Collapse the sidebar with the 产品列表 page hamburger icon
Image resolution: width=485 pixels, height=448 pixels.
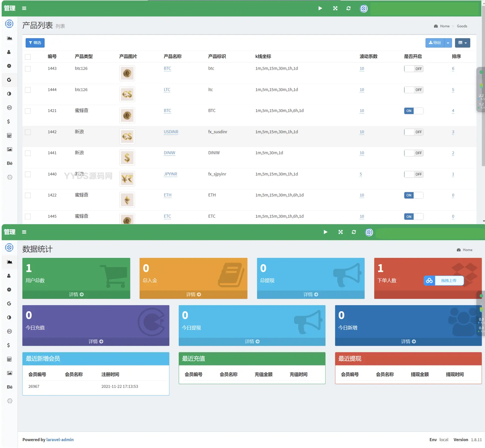coord(24,8)
